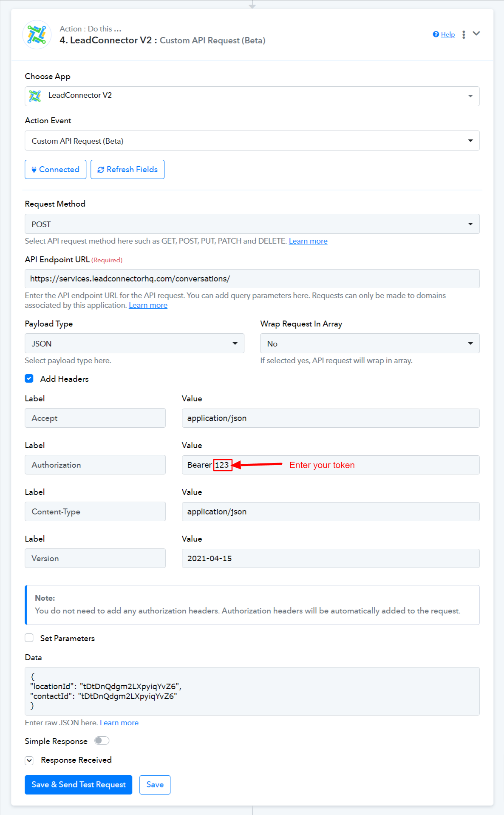Collapse the action step with header chevron
This screenshot has height=815, width=504.
(x=476, y=34)
